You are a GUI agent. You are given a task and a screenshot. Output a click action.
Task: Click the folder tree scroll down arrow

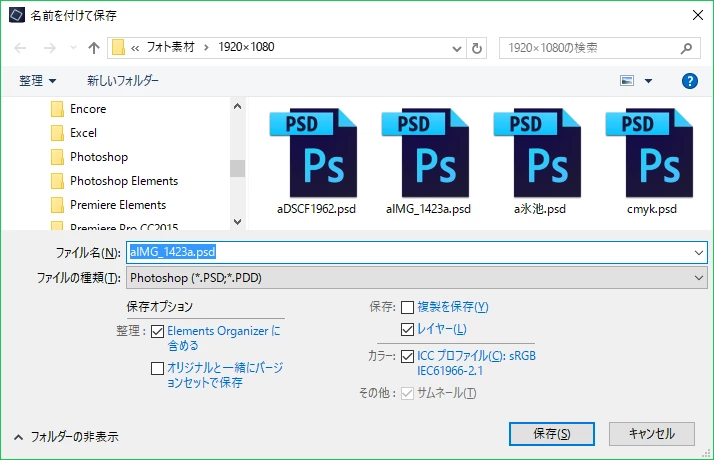(x=237, y=222)
